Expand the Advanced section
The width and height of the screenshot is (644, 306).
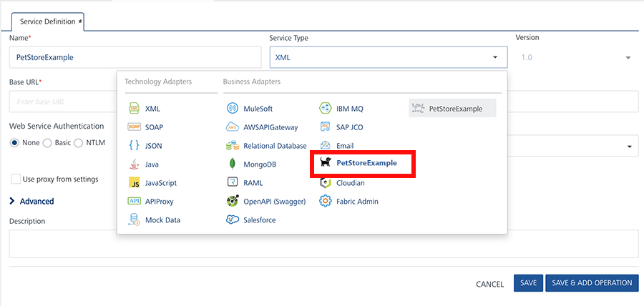31,202
